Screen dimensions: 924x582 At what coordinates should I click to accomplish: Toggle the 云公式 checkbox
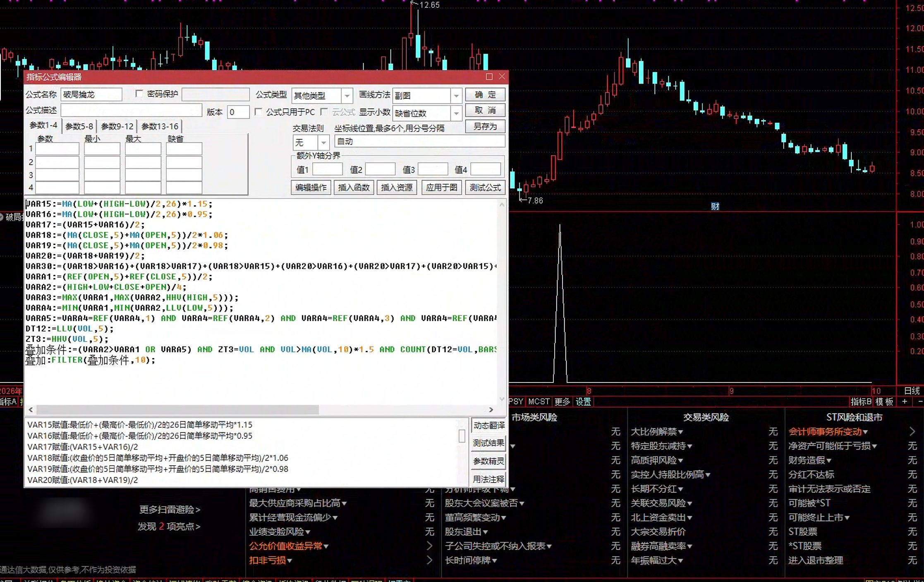[x=324, y=112]
